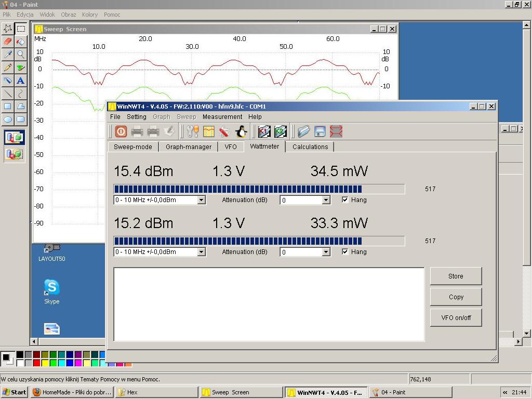Pick the yellow color in Paint palette
Image resolution: width=532 pixels, height=399 pixels.
45,363
